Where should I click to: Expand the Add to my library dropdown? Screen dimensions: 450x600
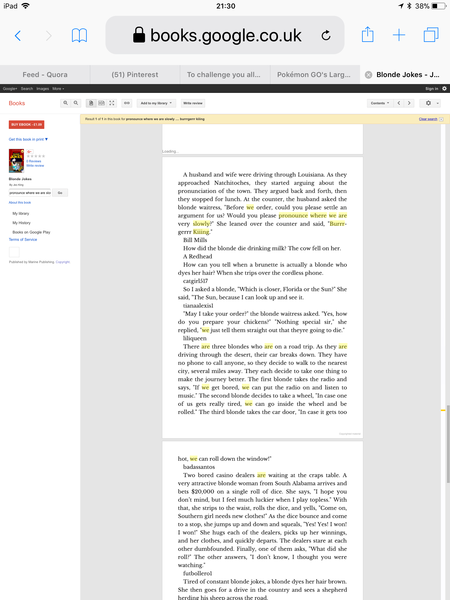coord(156,103)
